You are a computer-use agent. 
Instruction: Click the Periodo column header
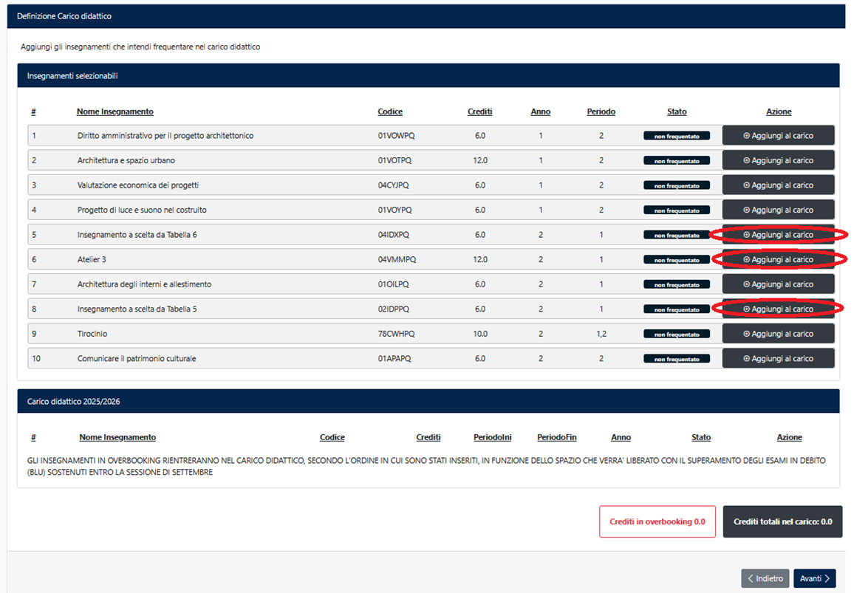(601, 112)
